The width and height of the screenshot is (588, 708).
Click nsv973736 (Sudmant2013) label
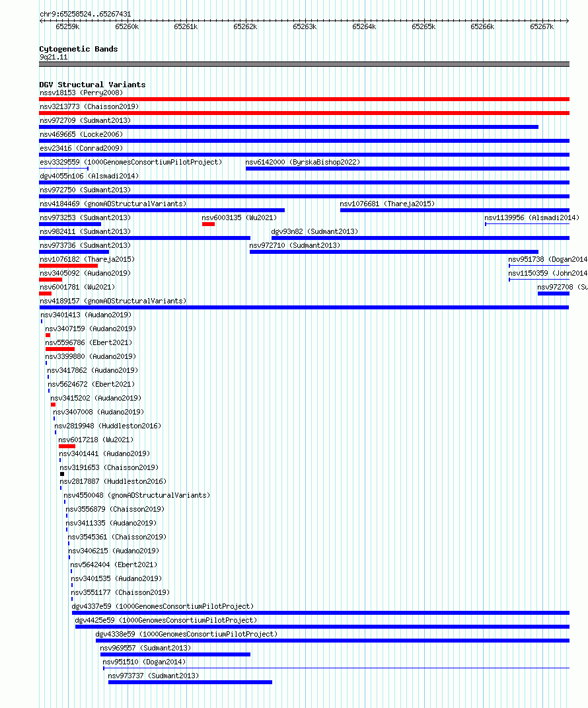coord(85,246)
